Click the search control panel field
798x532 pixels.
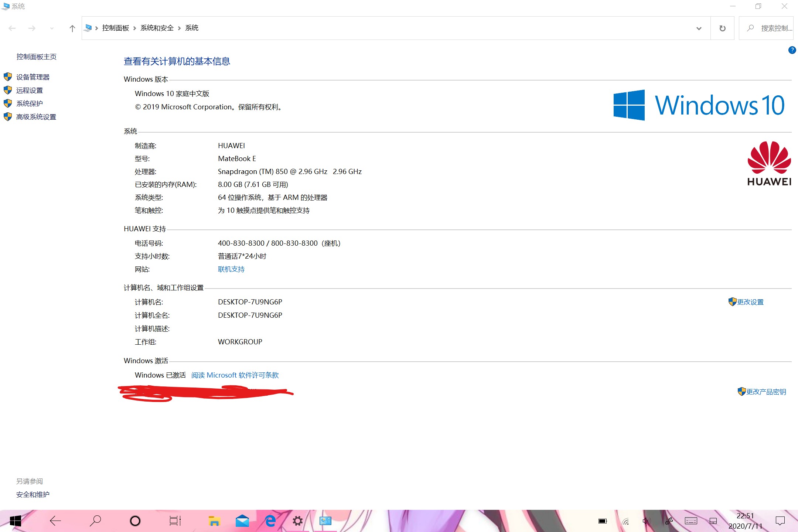[x=766, y=28]
